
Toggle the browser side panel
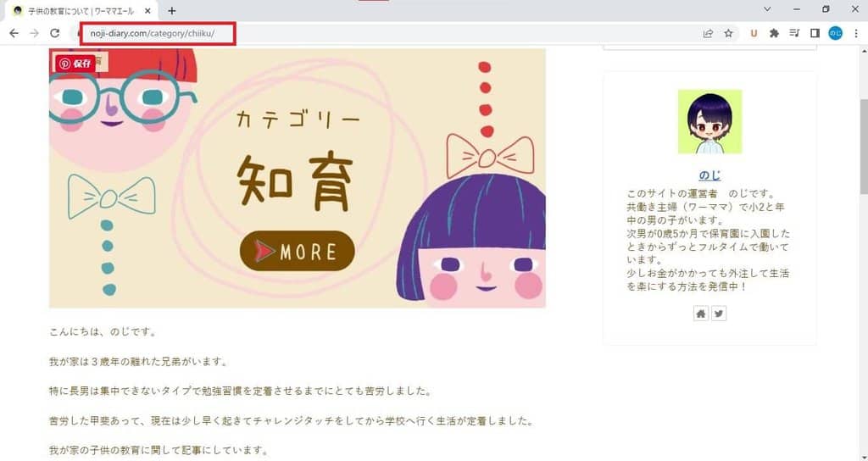815,34
